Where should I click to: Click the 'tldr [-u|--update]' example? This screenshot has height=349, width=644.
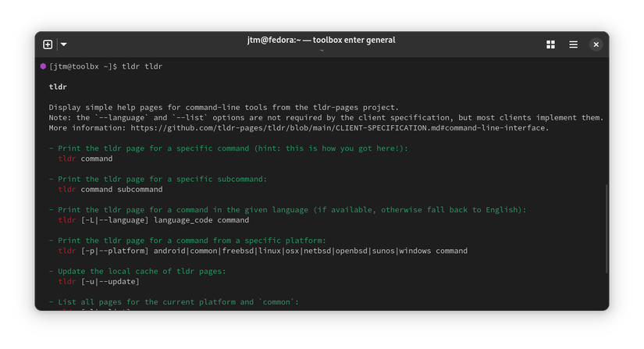point(98,281)
